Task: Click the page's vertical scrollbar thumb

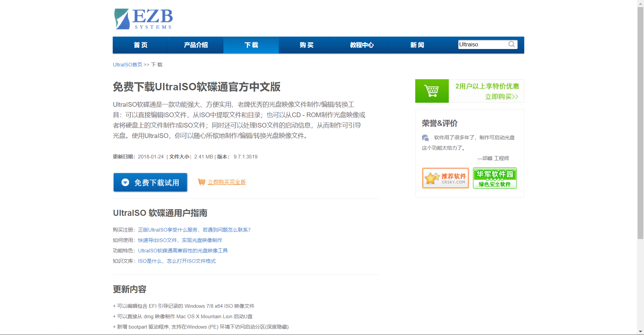Action: (x=640, y=123)
